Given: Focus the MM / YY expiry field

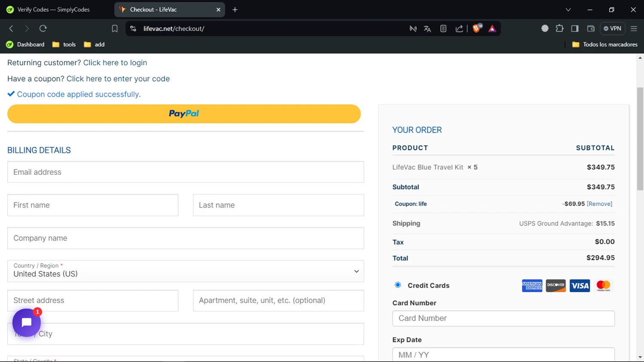Looking at the screenshot, I should (x=504, y=355).
